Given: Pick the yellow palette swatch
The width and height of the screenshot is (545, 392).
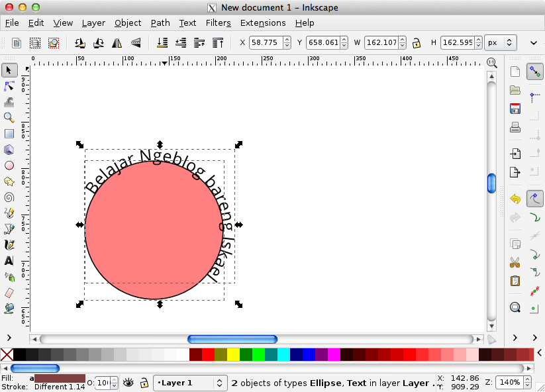Looking at the screenshot, I should click(x=234, y=354).
